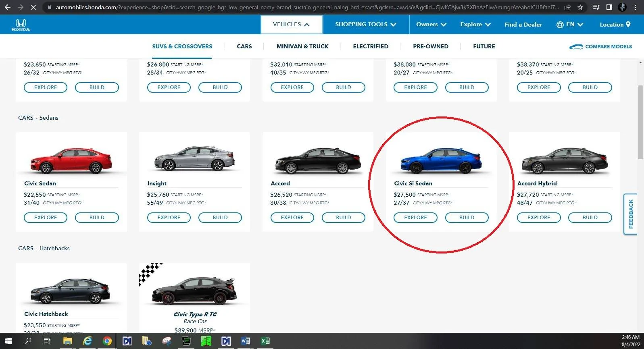Click BUILD for the Accord Hybrid

[590, 218]
